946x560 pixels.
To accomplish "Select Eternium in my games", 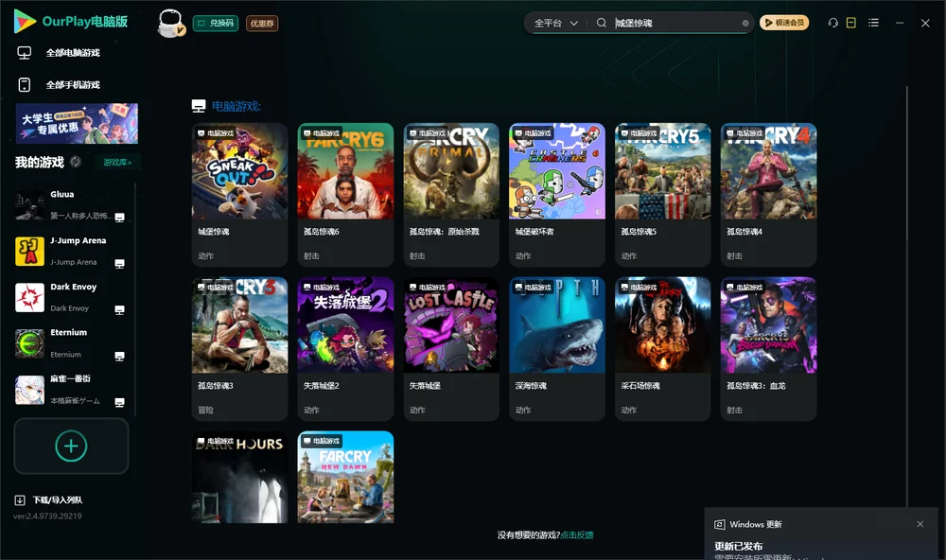I will click(71, 343).
